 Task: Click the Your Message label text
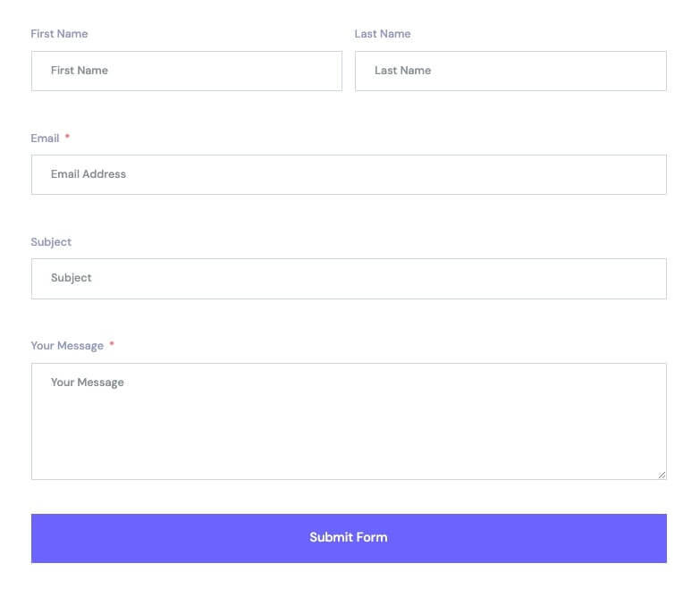click(67, 346)
